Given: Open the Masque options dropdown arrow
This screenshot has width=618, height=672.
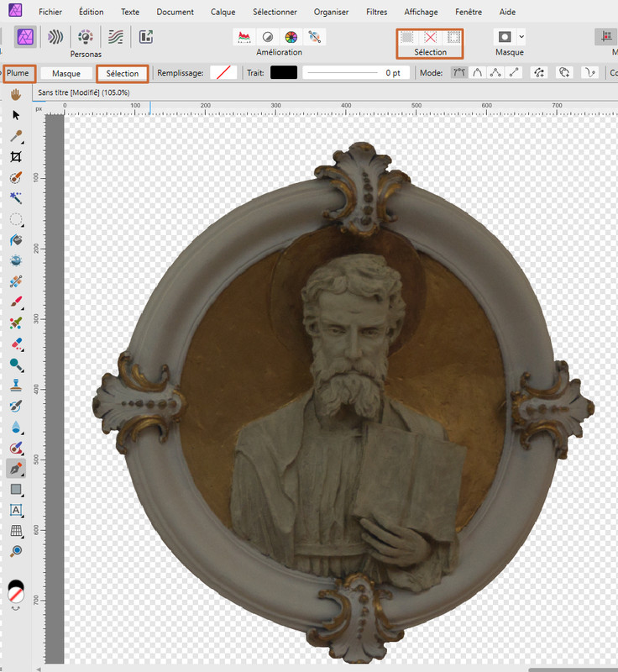Looking at the screenshot, I should pos(521,37).
